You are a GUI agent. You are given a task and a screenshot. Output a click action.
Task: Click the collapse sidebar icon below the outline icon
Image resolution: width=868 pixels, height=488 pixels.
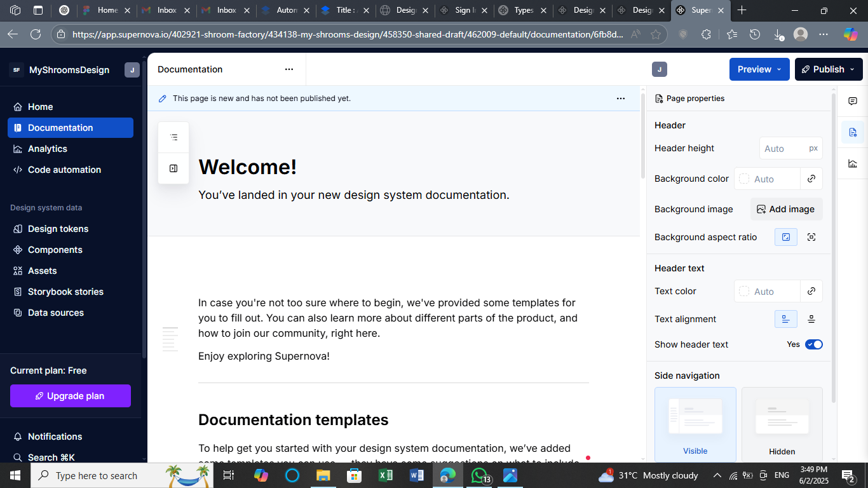point(173,168)
